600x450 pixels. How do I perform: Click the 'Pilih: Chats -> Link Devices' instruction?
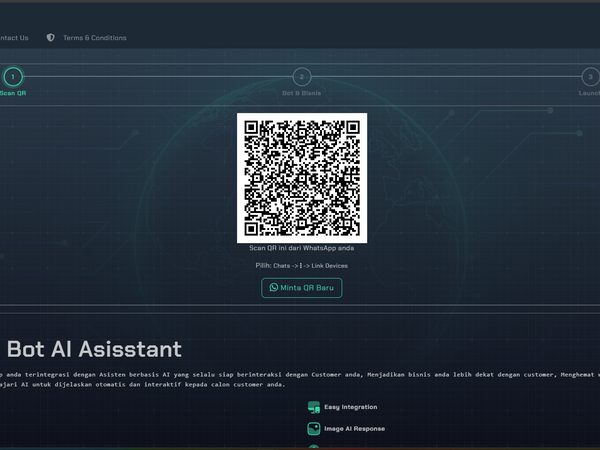[302, 266]
